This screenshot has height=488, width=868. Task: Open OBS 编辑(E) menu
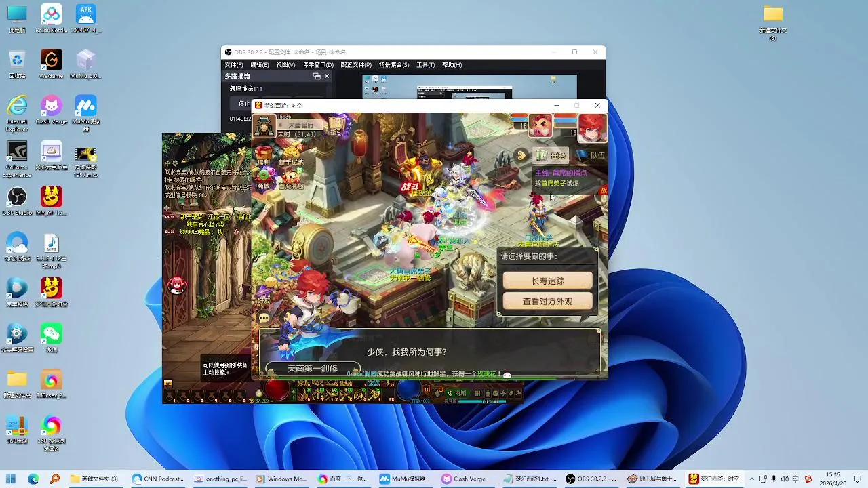coord(260,65)
